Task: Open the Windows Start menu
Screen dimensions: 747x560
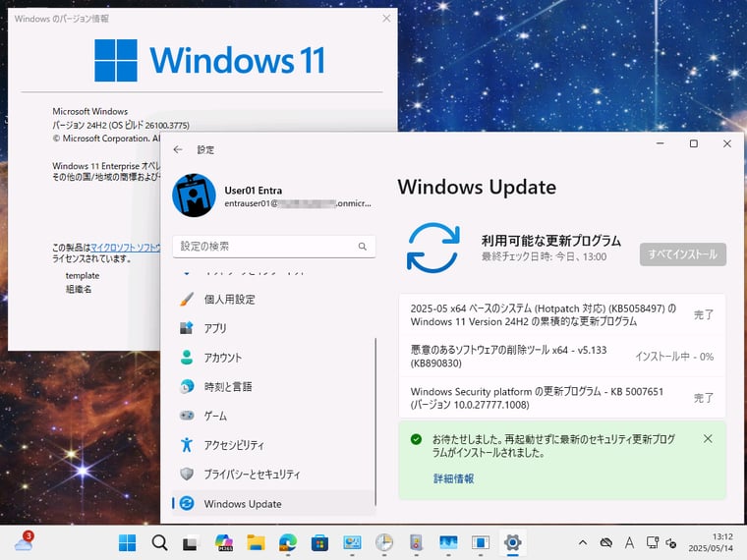Action: click(x=127, y=542)
